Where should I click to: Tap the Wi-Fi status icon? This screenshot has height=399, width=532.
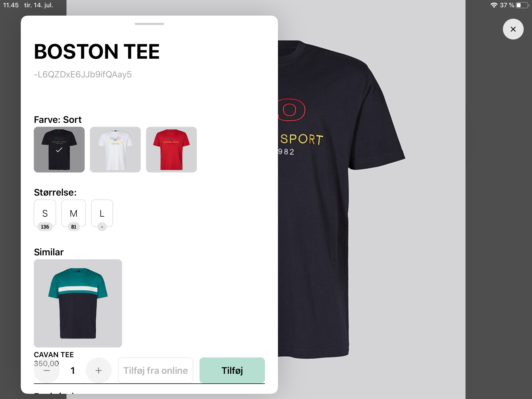(494, 5)
